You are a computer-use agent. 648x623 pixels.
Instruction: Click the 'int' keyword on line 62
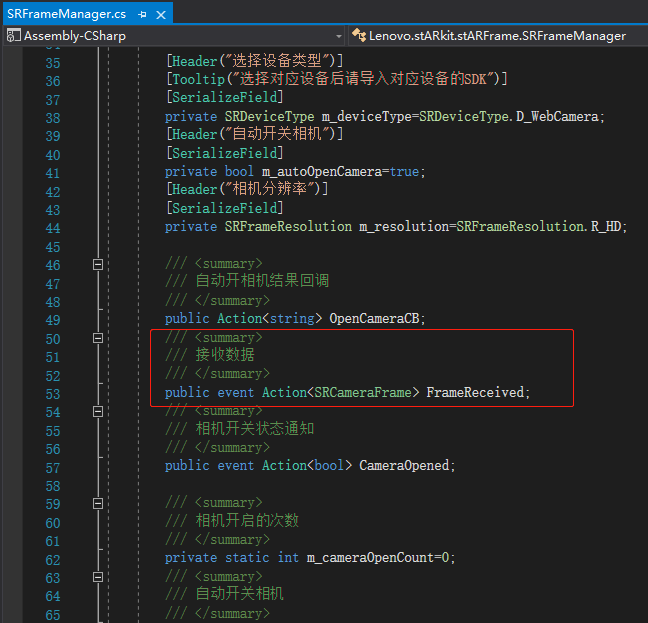tap(288, 558)
